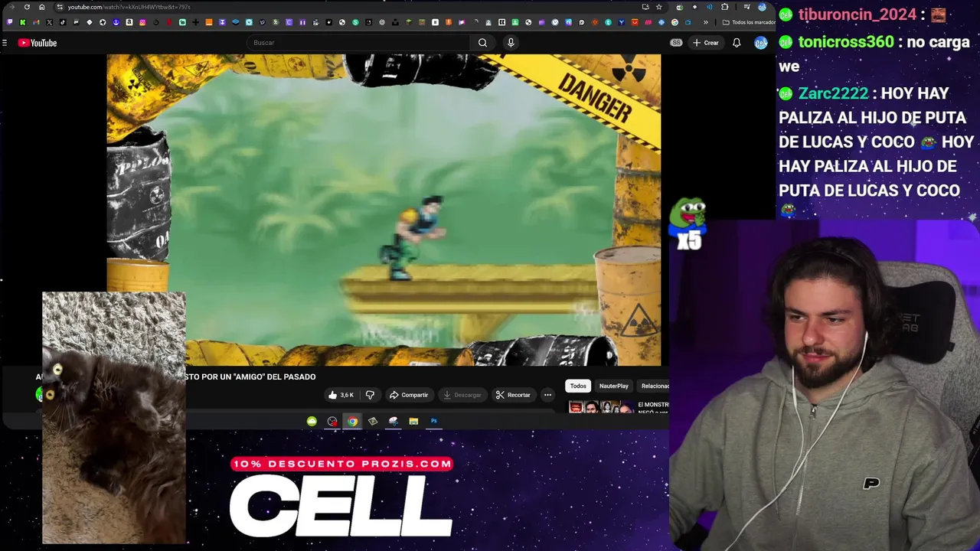Open browser extensions puzzle icon

724,7
